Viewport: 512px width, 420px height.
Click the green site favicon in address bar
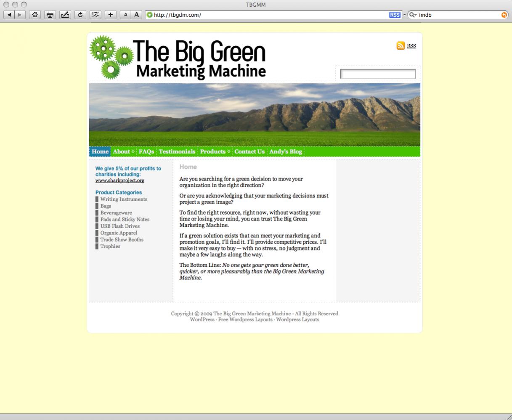click(x=149, y=15)
